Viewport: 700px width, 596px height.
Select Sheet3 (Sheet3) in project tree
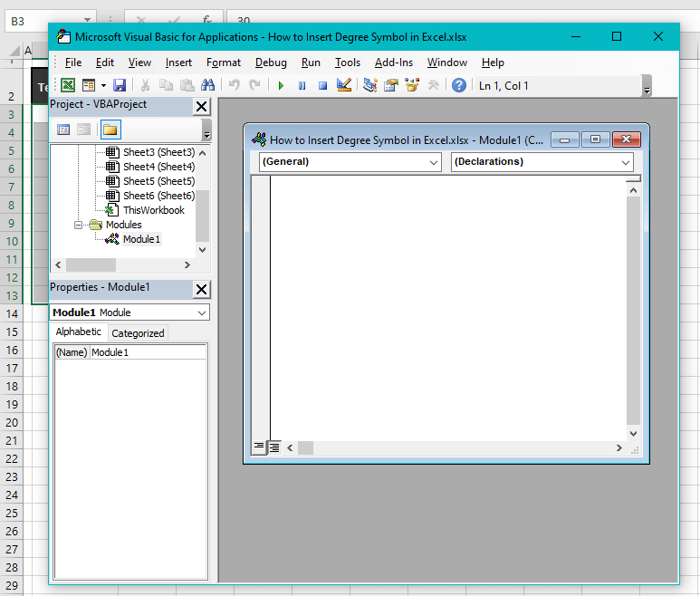tap(159, 152)
